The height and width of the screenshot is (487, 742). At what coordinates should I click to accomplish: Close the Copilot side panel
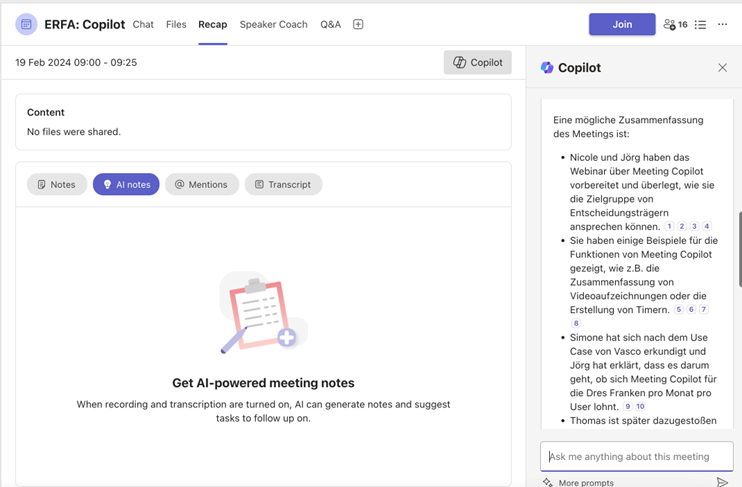(722, 68)
